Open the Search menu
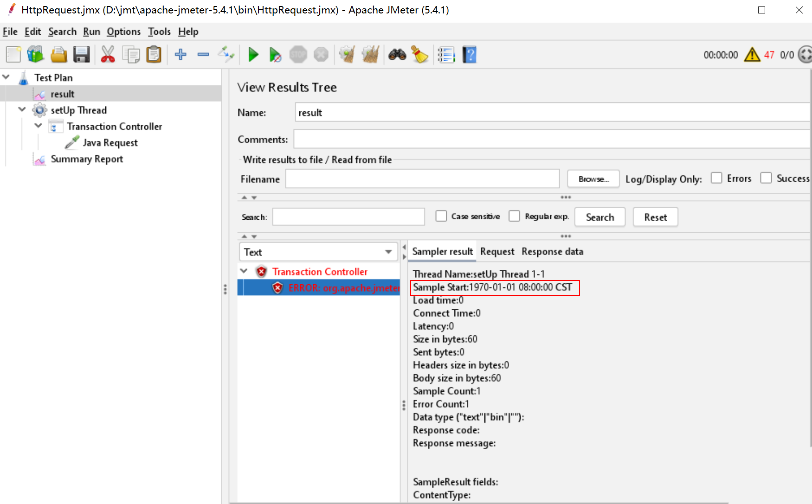The width and height of the screenshot is (812, 504). tap(62, 32)
